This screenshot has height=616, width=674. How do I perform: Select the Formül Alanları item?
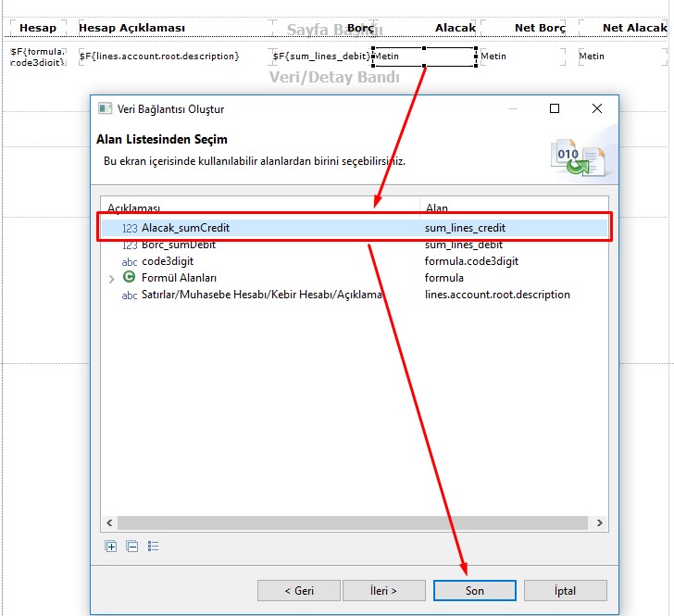tap(179, 278)
